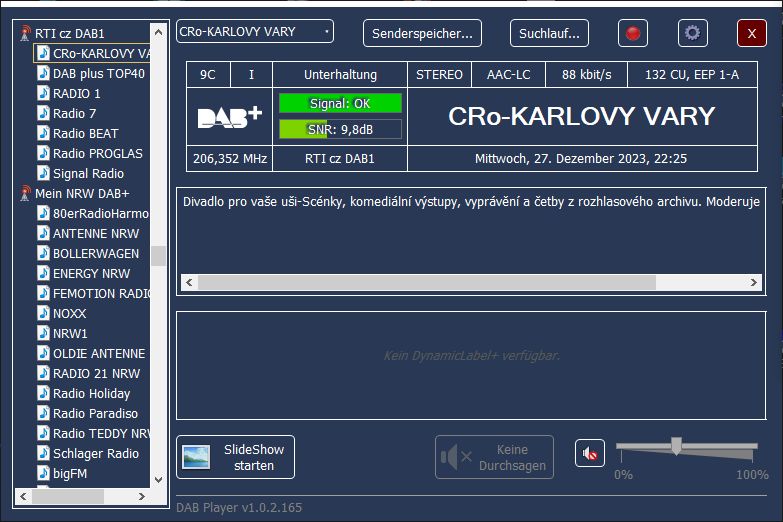Toggle the mute speaker button

click(590, 454)
